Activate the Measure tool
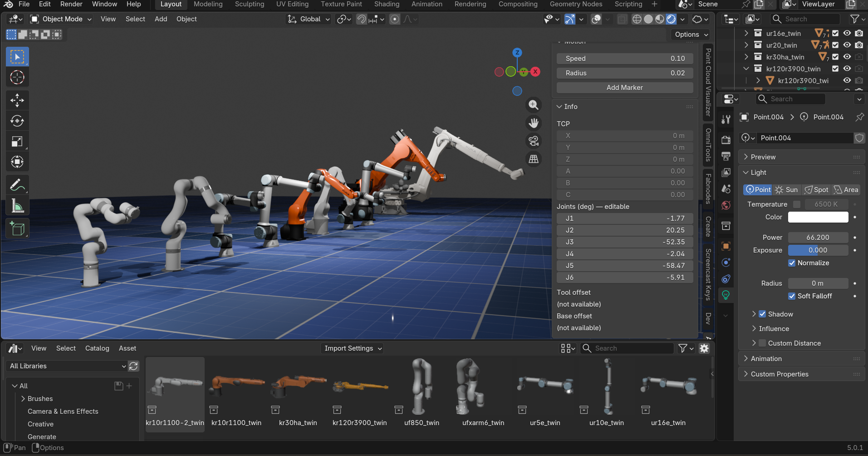Screen dimensions: 868x456 coord(17,205)
